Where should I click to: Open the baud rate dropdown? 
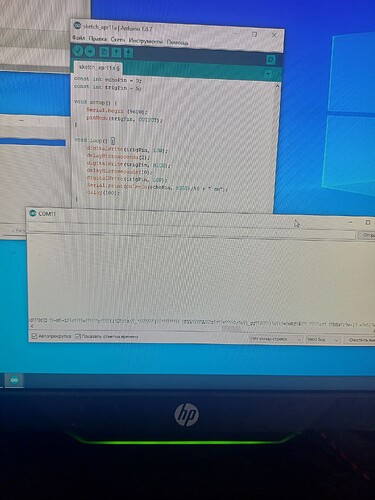pos(323,340)
